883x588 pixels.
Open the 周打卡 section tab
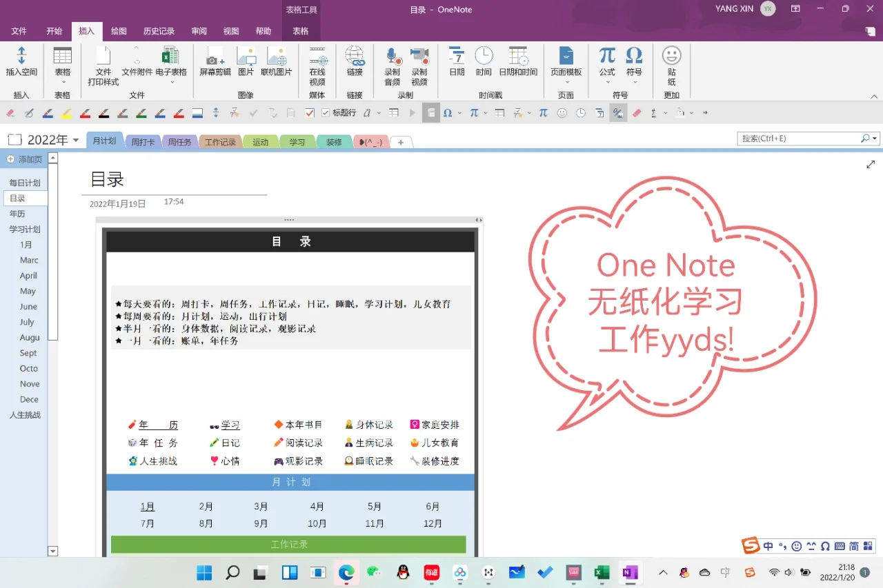pyautogui.click(x=143, y=142)
